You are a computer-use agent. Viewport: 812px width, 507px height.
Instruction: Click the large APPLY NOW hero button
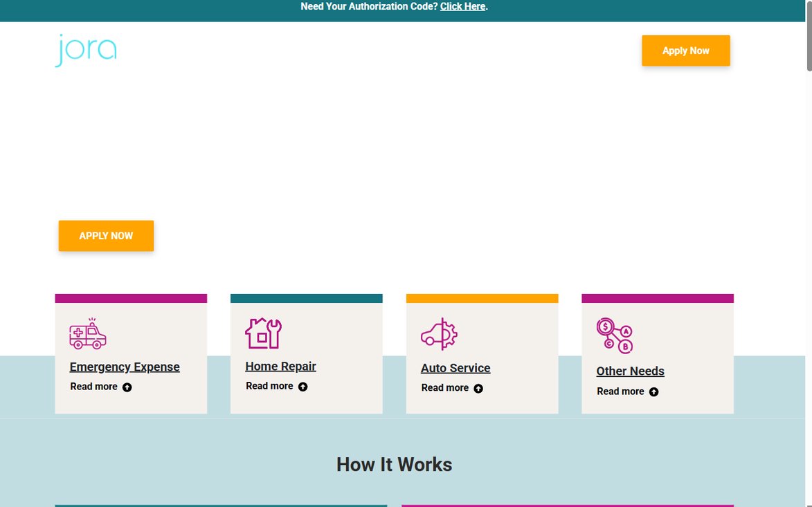106,236
